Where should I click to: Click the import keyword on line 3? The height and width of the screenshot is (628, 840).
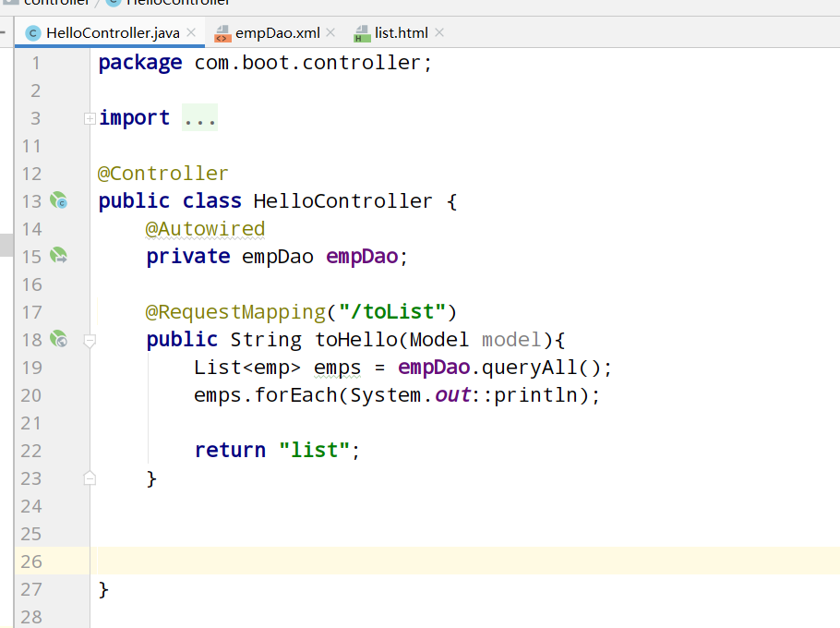134,118
